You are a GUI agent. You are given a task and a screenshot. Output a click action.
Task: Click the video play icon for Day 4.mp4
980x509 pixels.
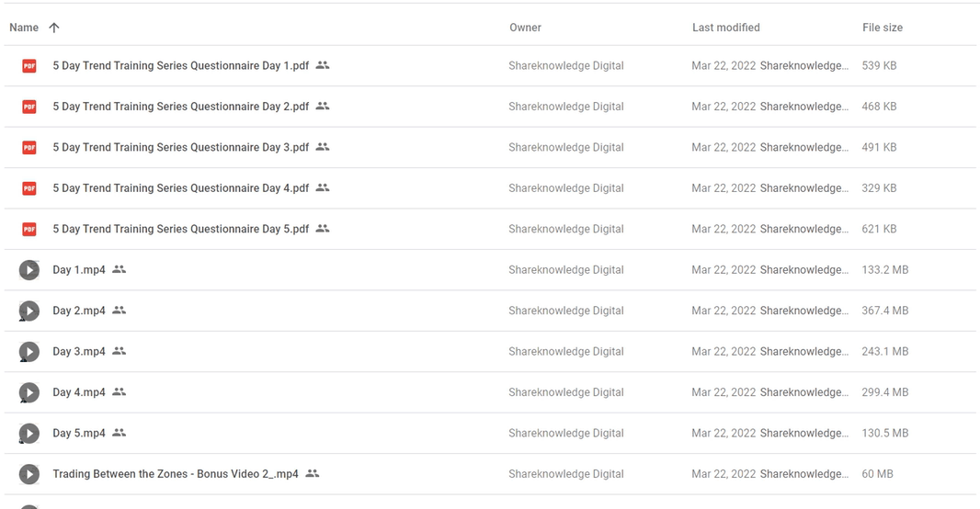[x=28, y=392]
